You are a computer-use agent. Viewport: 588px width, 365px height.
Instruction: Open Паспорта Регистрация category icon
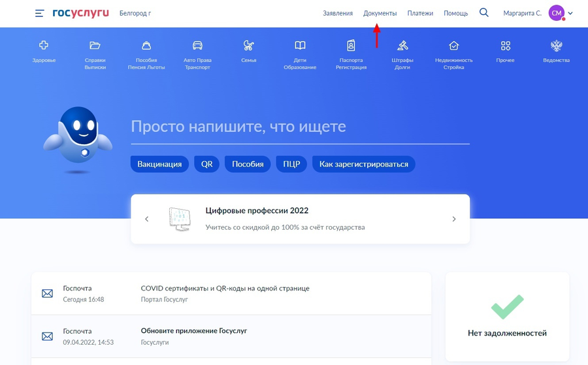pyautogui.click(x=351, y=46)
